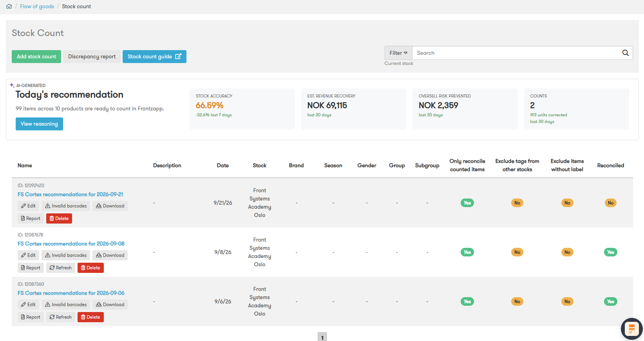
Task: Open the Discrepancy report
Action: pos(92,56)
